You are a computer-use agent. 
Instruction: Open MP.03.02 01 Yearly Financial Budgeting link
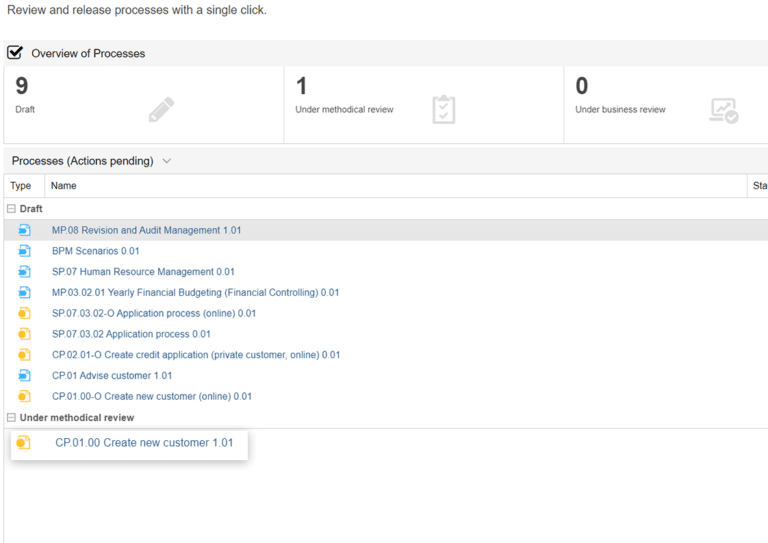point(195,293)
